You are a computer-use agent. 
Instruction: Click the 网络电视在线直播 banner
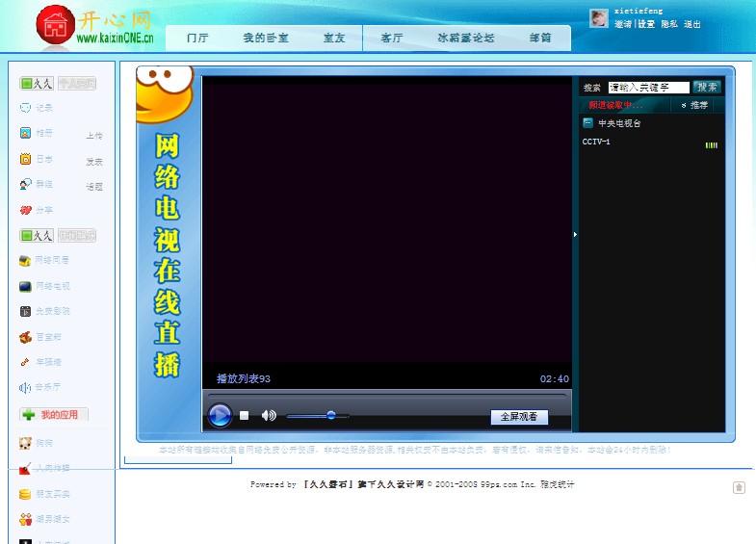(167, 255)
